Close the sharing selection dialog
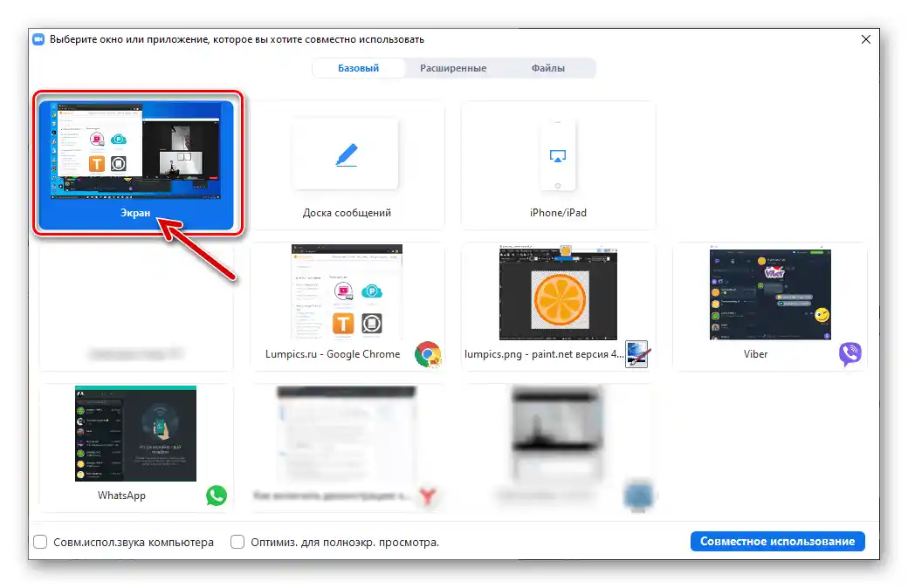Screen dimensions: 908x588 point(865,38)
